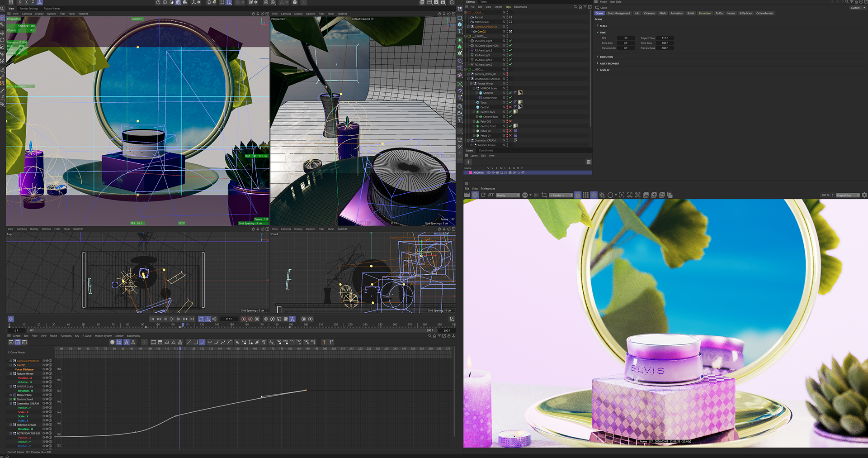Viewport: 868px width, 458px height.
Task: Click the FPS value field
Action: (x=626, y=38)
